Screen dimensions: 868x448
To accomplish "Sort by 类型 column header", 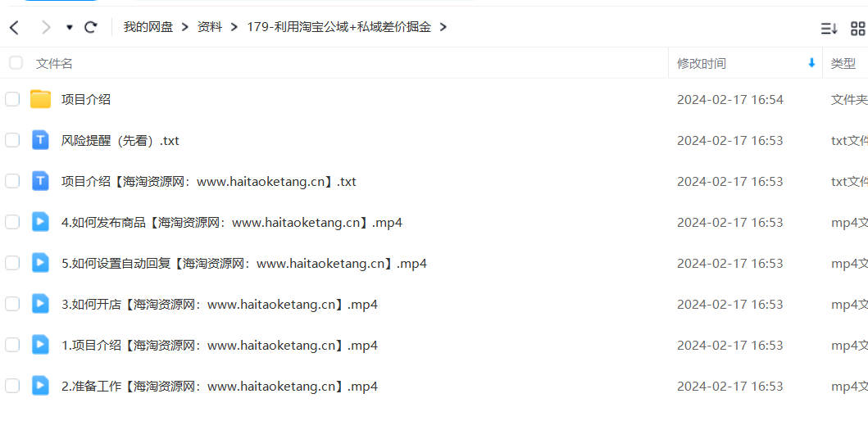I will (843, 64).
